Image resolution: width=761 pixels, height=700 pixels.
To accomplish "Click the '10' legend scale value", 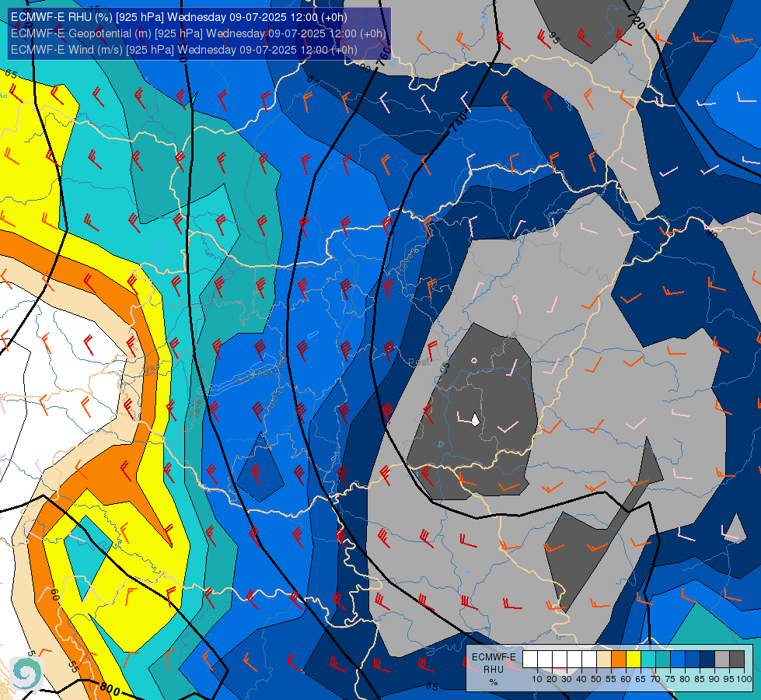I will click(537, 679).
